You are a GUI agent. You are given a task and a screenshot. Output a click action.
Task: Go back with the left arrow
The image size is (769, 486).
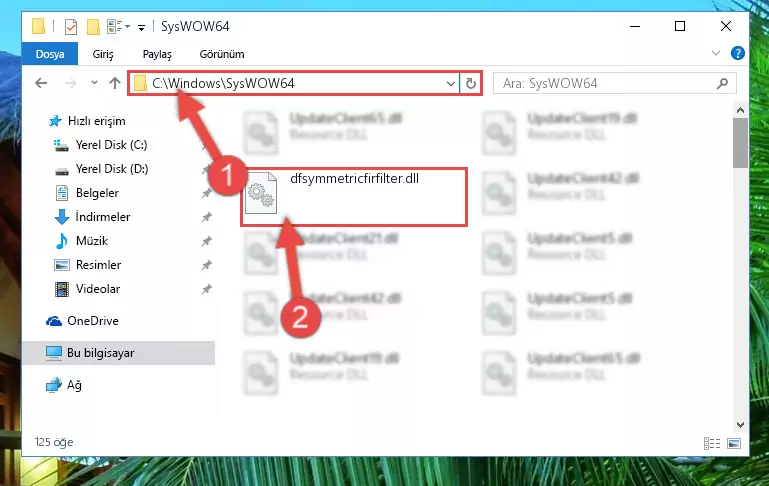coord(41,83)
